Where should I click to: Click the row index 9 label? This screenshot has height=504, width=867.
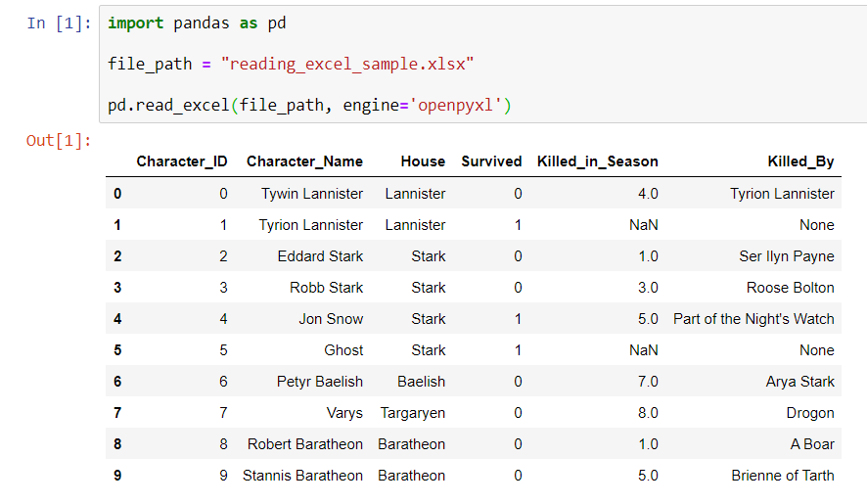click(x=117, y=476)
